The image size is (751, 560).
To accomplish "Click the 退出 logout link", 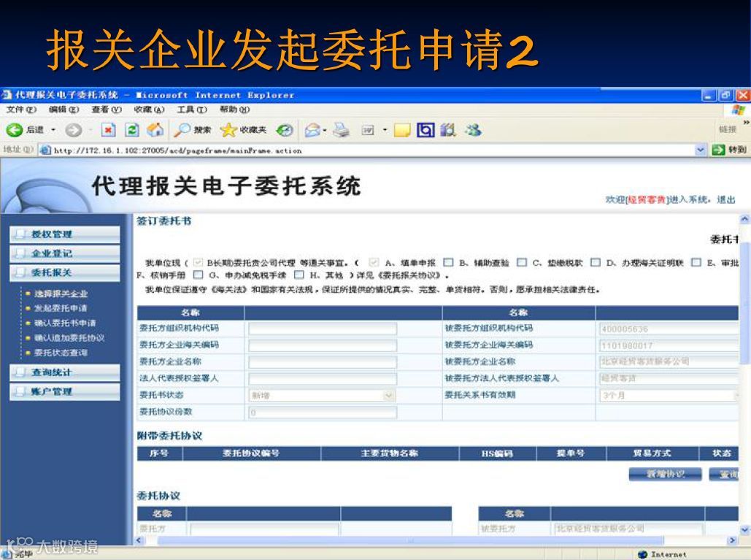I will (x=725, y=200).
